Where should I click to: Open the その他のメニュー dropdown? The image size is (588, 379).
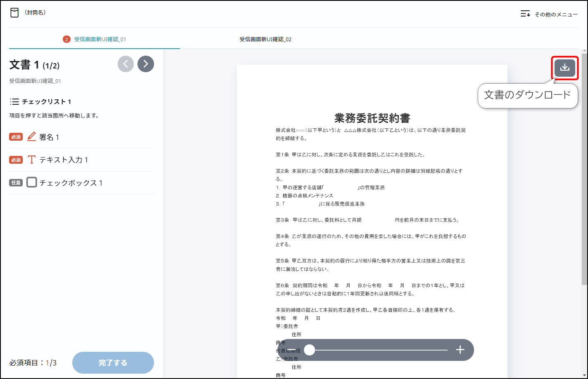click(x=549, y=14)
